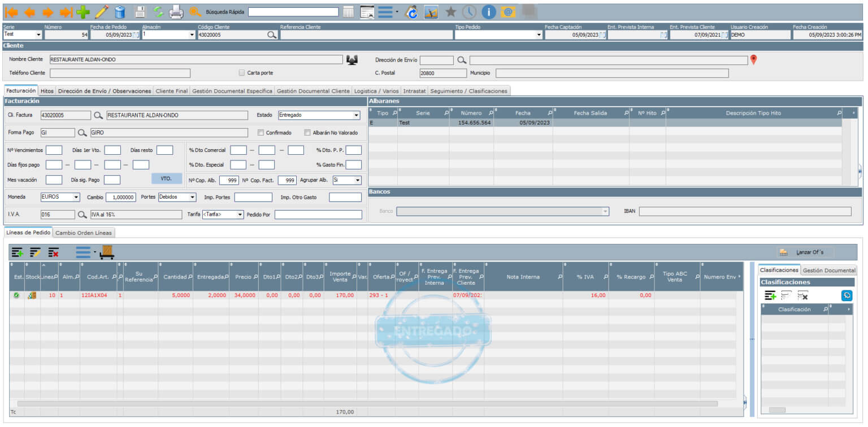Toggle the Confirmado checkbox

pos(261,133)
